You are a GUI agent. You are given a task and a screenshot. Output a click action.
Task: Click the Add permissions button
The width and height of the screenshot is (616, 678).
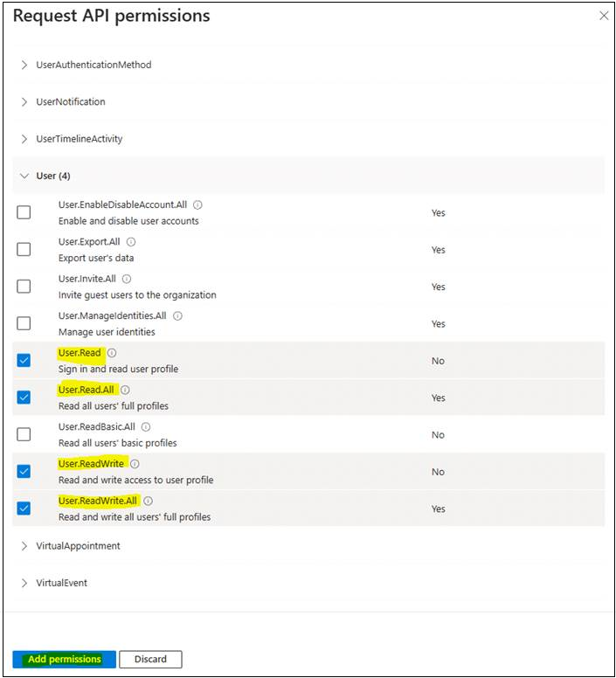(65, 660)
